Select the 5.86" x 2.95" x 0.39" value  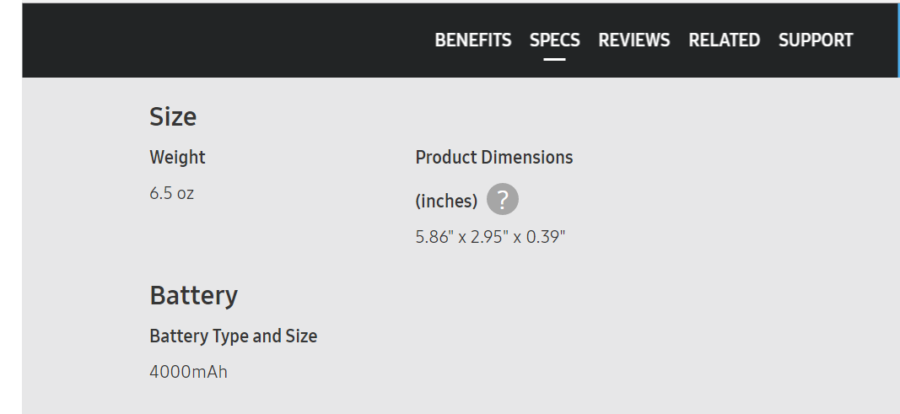click(x=491, y=237)
